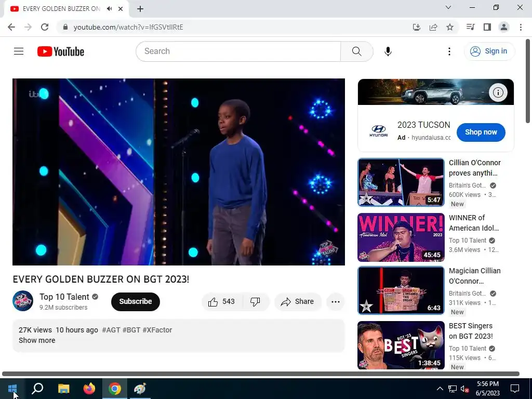532x399 pixels.
Task: Select the EVERY GOLDEN BUZZER tab
Action: (x=61, y=9)
